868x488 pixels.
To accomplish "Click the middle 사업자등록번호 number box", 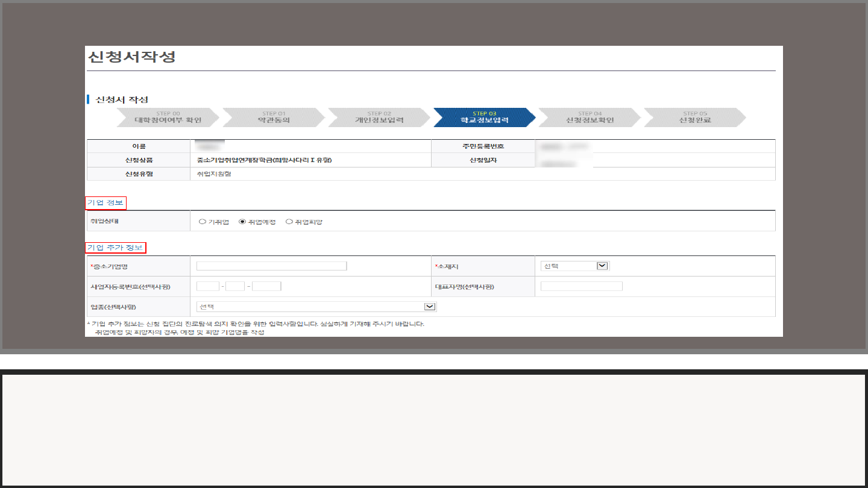I will tap(235, 286).
